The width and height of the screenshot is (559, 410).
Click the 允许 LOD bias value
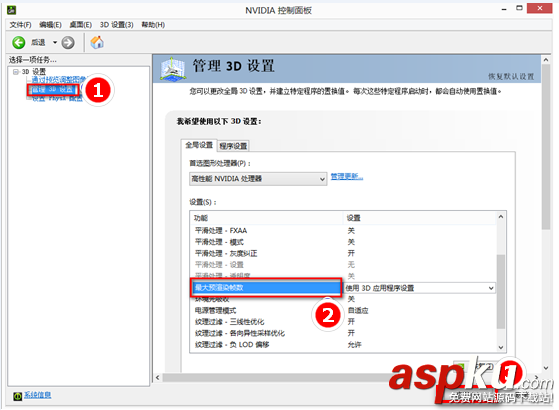pyautogui.click(x=354, y=345)
